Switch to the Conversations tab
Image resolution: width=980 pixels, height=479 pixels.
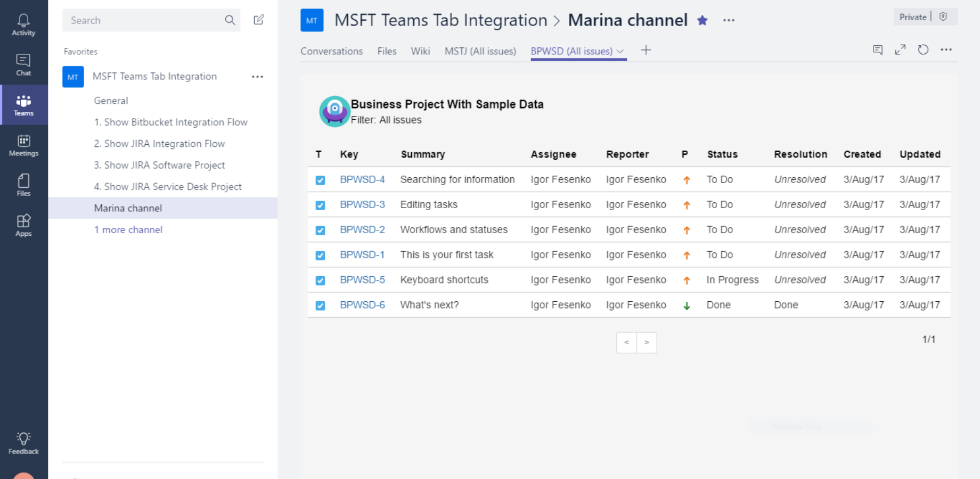pyautogui.click(x=331, y=51)
